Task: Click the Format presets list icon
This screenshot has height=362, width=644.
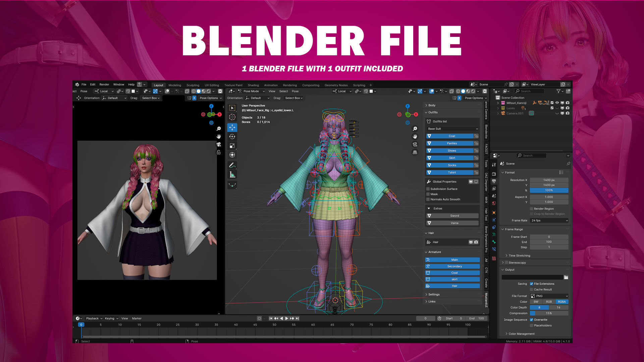Action: click(561, 172)
